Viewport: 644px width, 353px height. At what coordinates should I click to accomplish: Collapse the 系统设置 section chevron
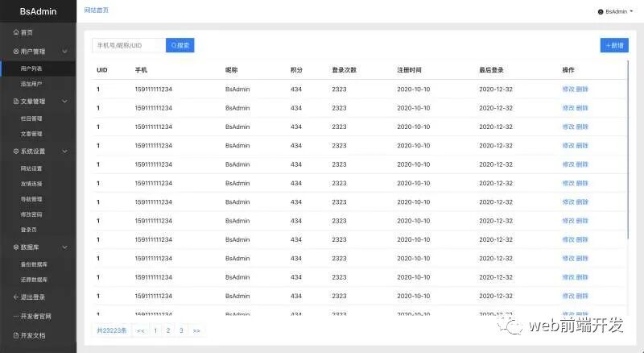[x=65, y=152]
